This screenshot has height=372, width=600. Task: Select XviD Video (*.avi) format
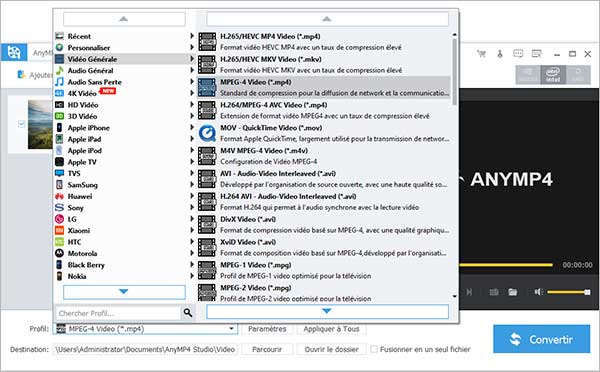pyautogui.click(x=324, y=248)
